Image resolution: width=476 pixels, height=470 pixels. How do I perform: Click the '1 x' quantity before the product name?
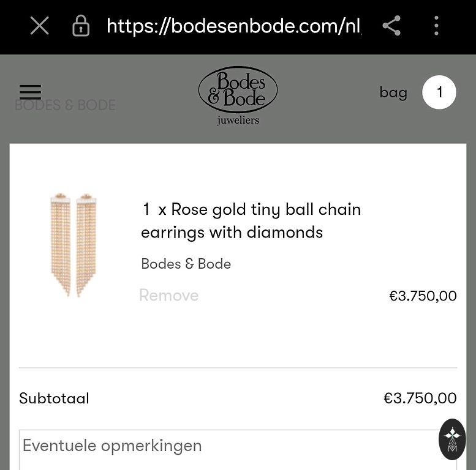(x=154, y=209)
